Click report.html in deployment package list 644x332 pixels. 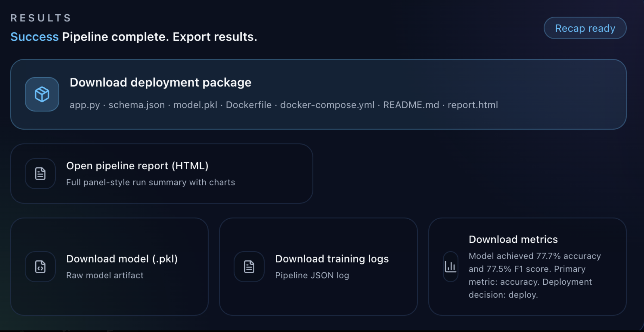pyautogui.click(x=473, y=105)
